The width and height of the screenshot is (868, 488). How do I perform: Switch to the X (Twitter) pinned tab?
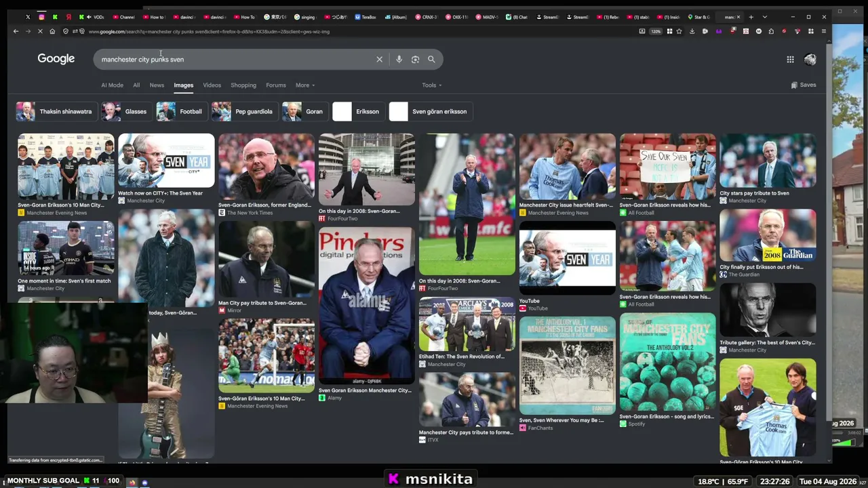point(28,17)
